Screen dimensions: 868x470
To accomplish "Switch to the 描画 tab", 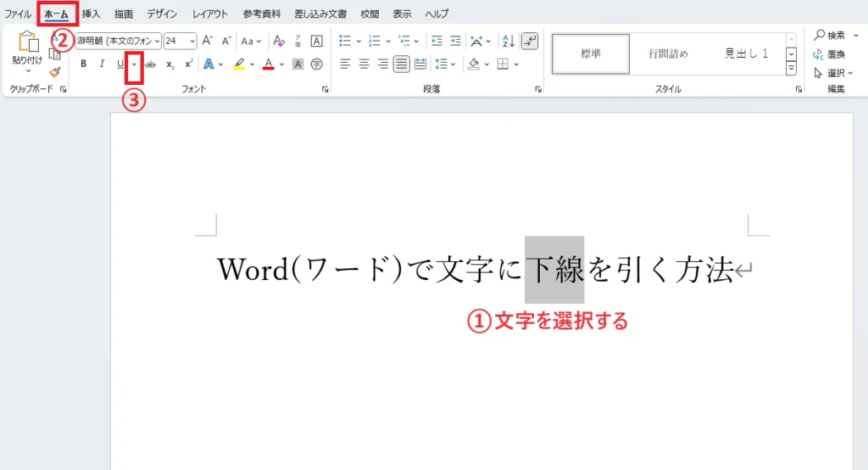I will (124, 14).
